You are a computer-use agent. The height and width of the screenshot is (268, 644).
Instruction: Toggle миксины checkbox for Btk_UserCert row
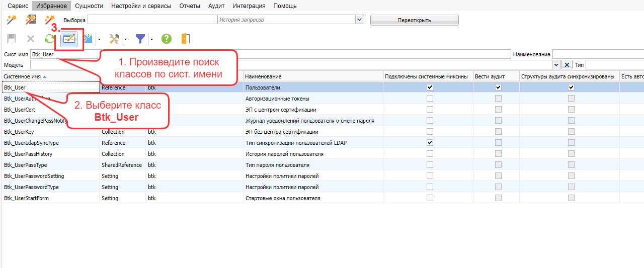click(x=430, y=110)
